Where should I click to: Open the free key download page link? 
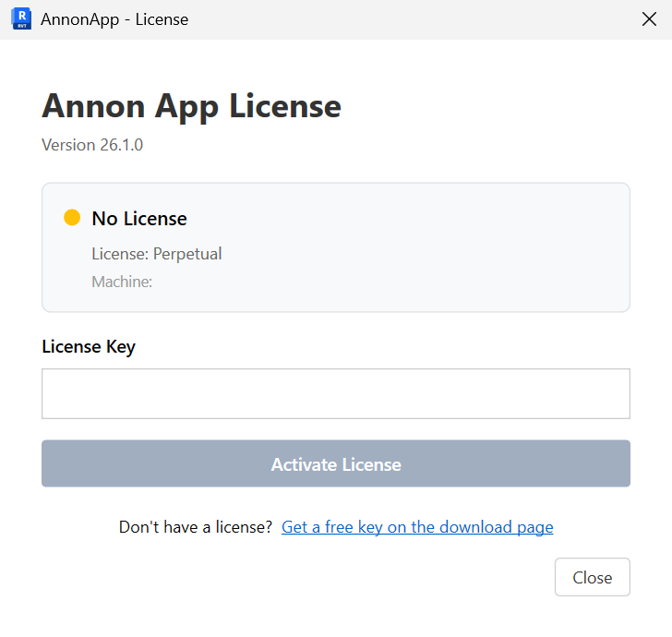point(417,527)
